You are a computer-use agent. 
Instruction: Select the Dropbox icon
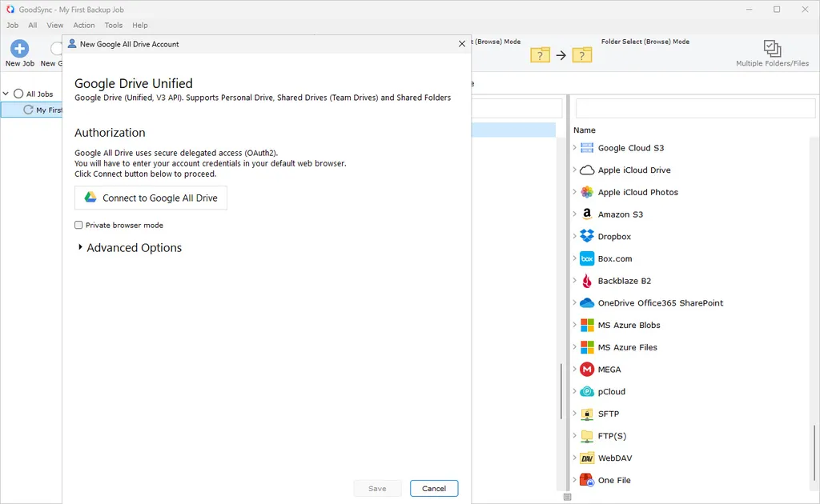pos(587,236)
